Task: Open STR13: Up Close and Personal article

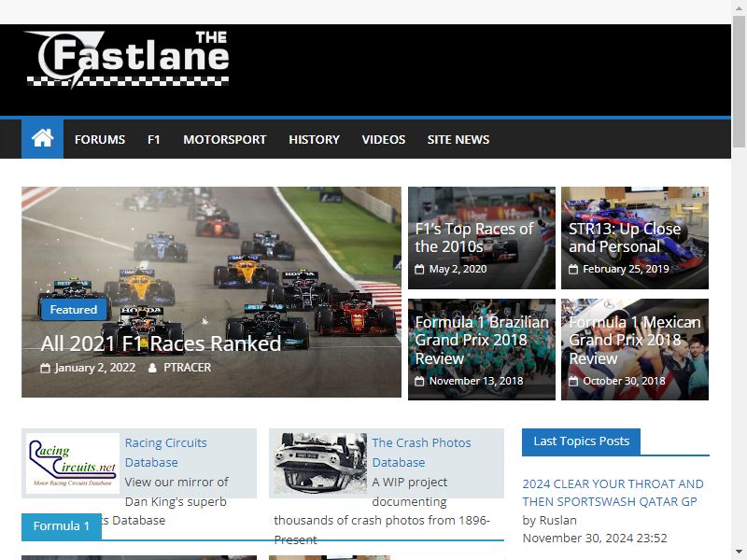Action: [x=625, y=238]
